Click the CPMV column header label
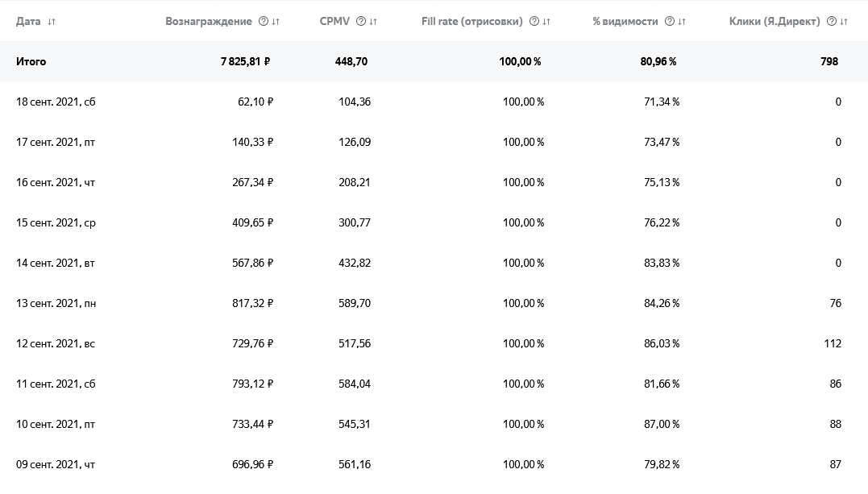This screenshot has height=494, width=868. click(334, 22)
